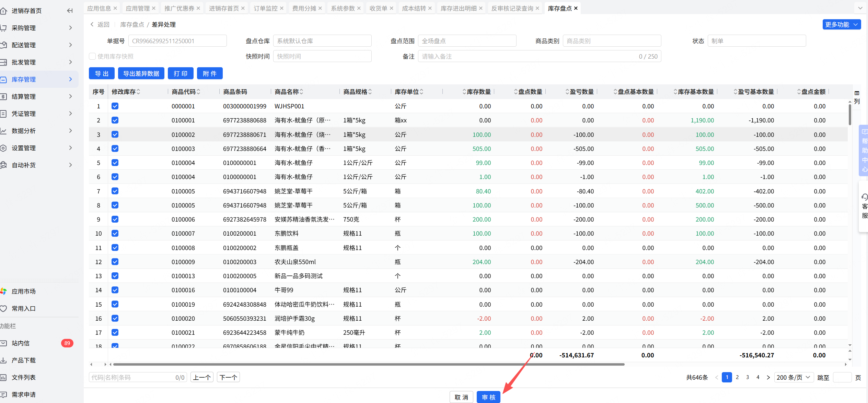The image size is (868, 403).
Task: Click the 常用入口 heart icon
Action: click(x=4, y=308)
